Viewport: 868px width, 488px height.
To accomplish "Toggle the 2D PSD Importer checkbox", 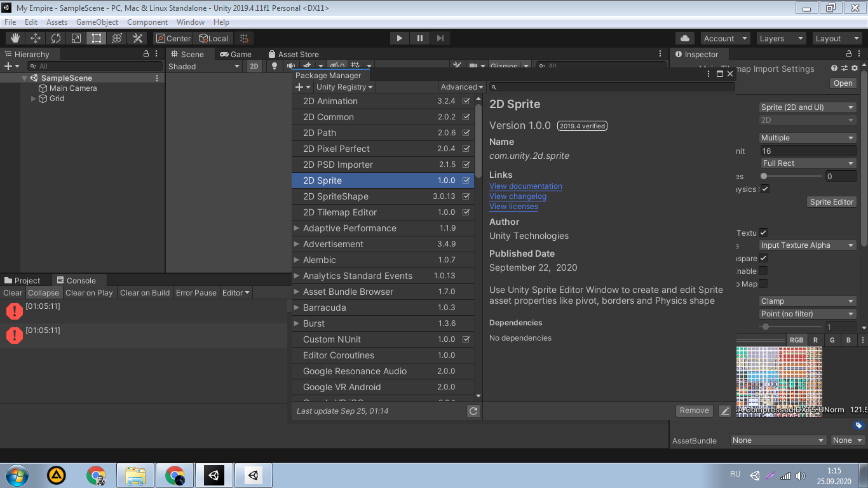I will (x=466, y=165).
